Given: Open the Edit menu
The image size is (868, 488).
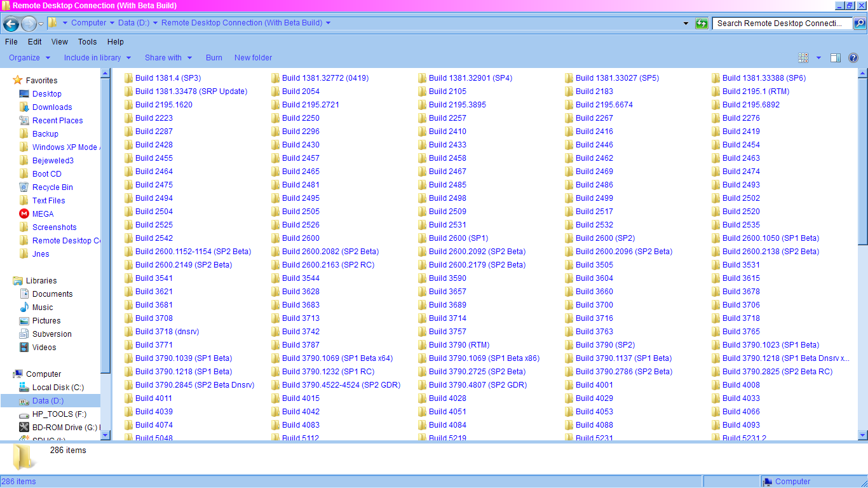Looking at the screenshot, I should [35, 42].
